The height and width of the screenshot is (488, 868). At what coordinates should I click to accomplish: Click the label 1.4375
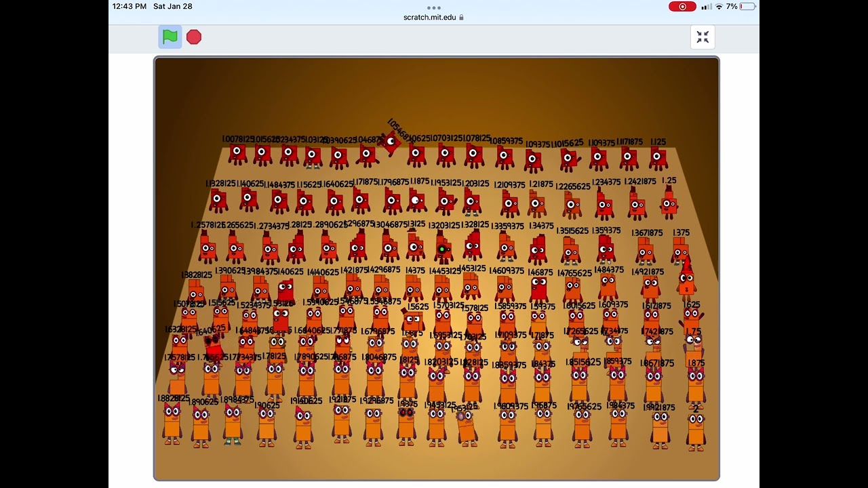point(414,270)
